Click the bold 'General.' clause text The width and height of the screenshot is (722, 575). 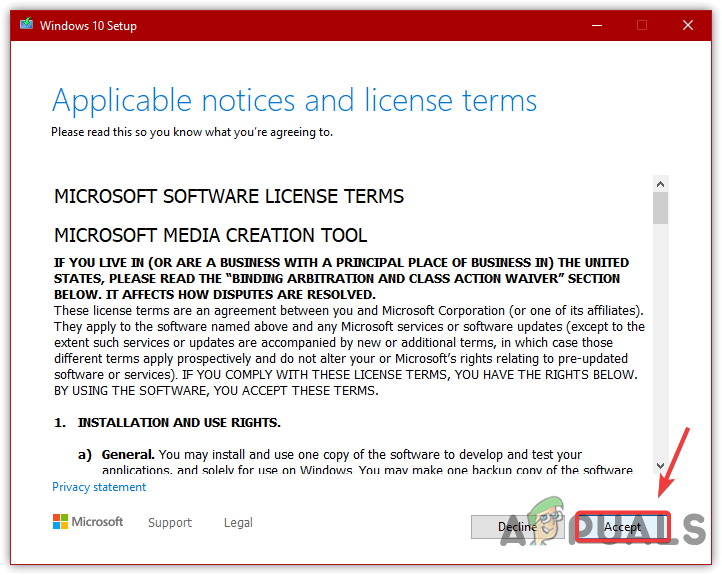[x=128, y=455]
